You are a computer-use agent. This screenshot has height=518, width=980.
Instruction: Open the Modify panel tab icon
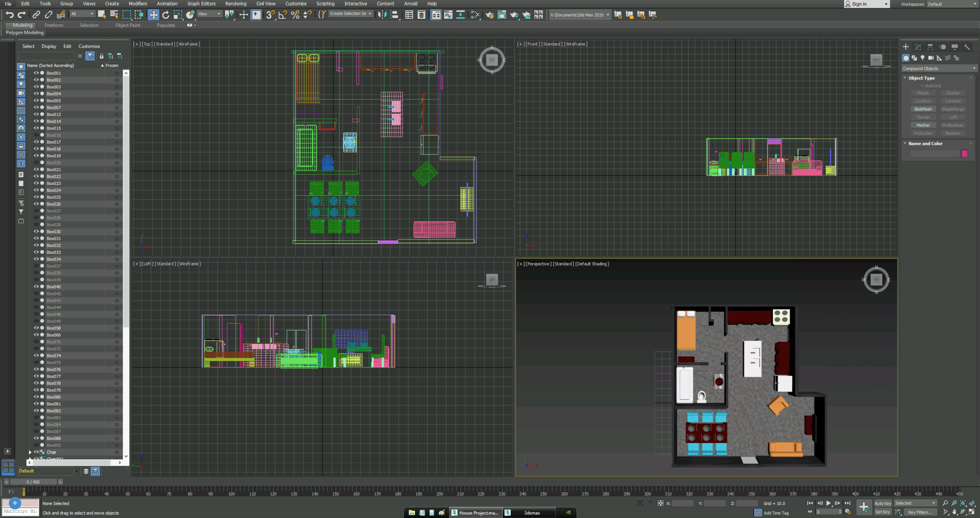pyautogui.click(x=918, y=47)
